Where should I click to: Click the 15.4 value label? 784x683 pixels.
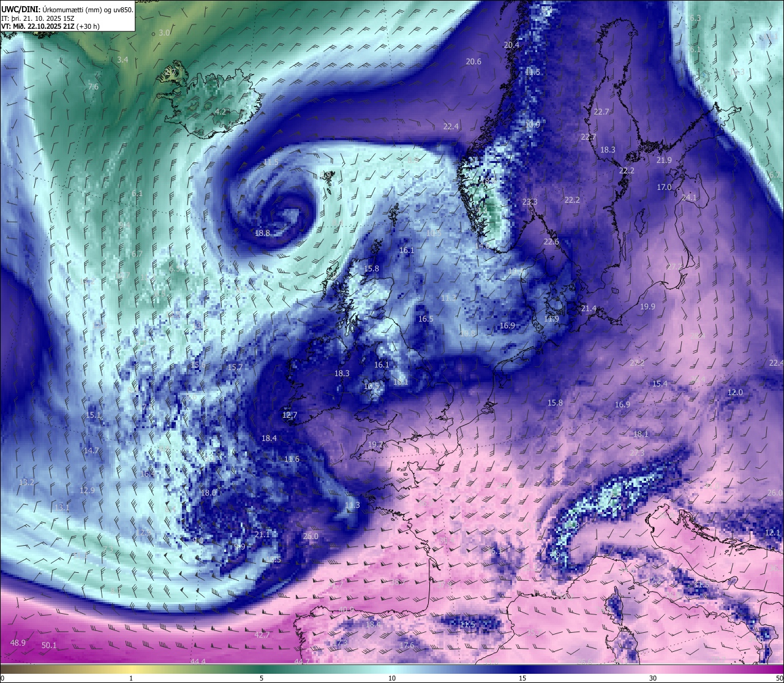pos(660,383)
